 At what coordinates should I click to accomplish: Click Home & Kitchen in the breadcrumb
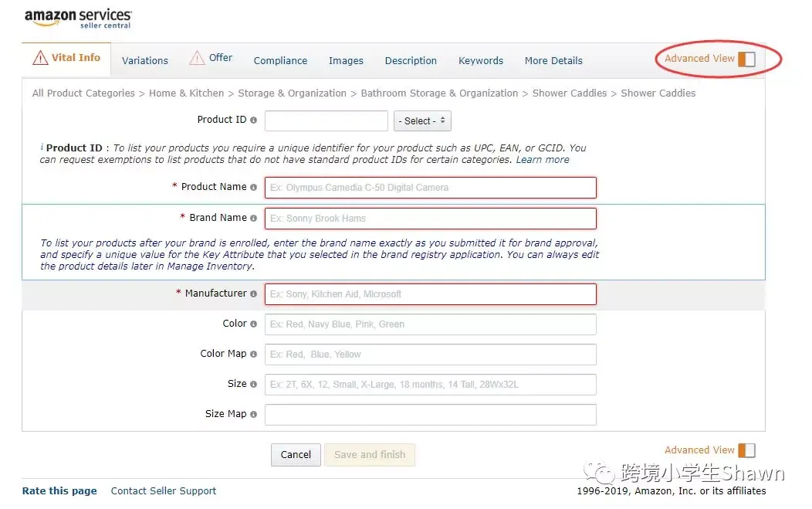187,93
